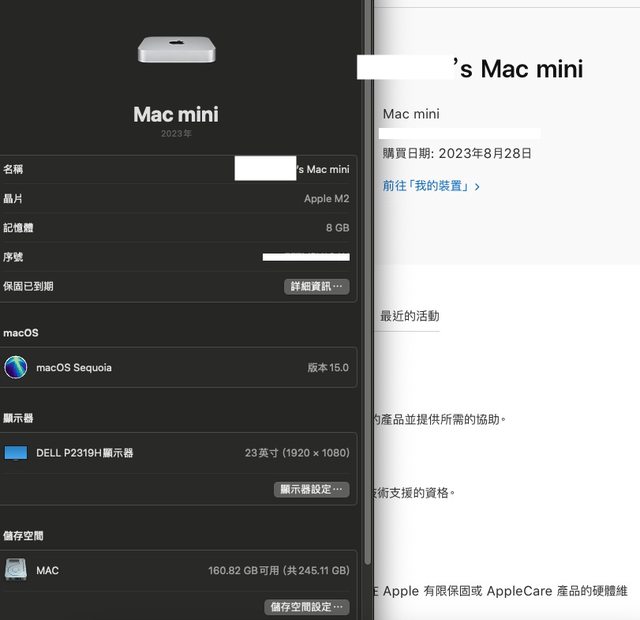Click the 23英寸 (1920 × 1080) resolution text

pyautogui.click(x=296, y=453)
